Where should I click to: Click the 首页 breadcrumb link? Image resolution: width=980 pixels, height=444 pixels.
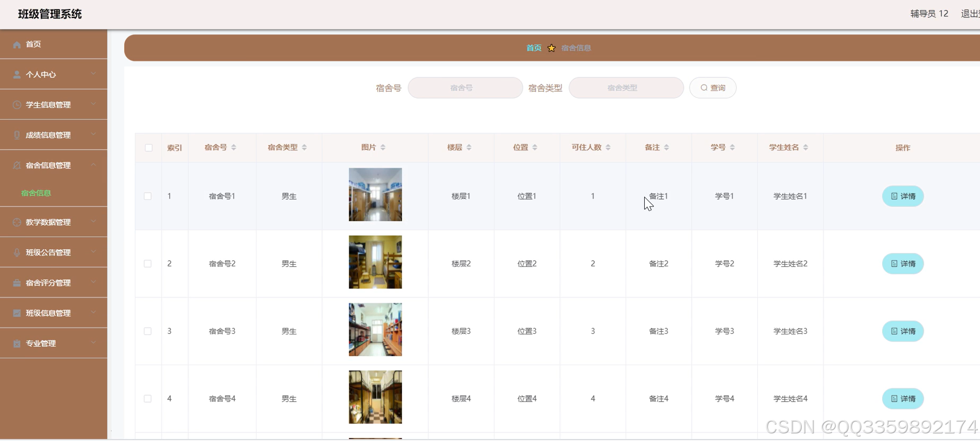(534, 48)
